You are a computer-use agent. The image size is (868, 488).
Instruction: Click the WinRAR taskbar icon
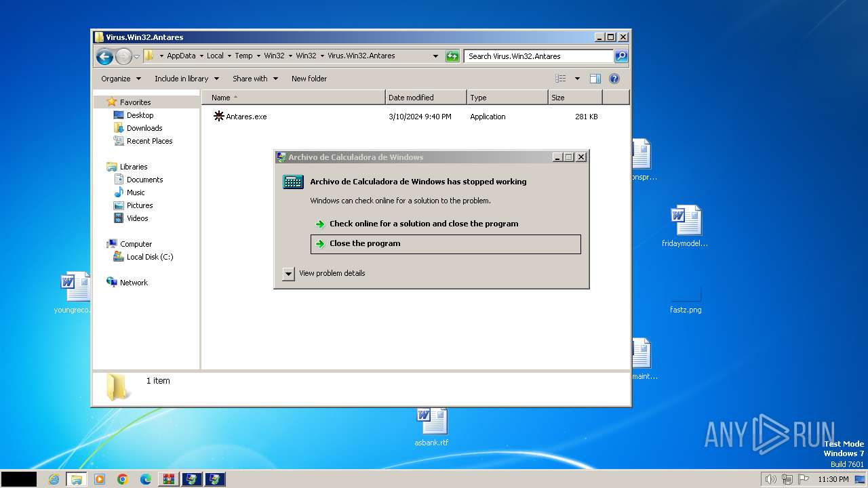(169, 479)
